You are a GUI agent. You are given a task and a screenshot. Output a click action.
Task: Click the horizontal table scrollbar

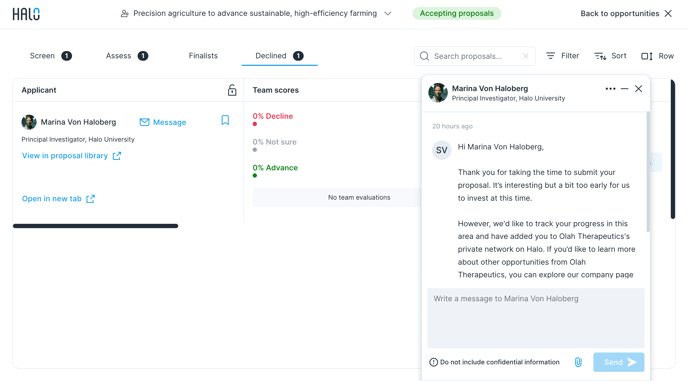tap(95, 226)
